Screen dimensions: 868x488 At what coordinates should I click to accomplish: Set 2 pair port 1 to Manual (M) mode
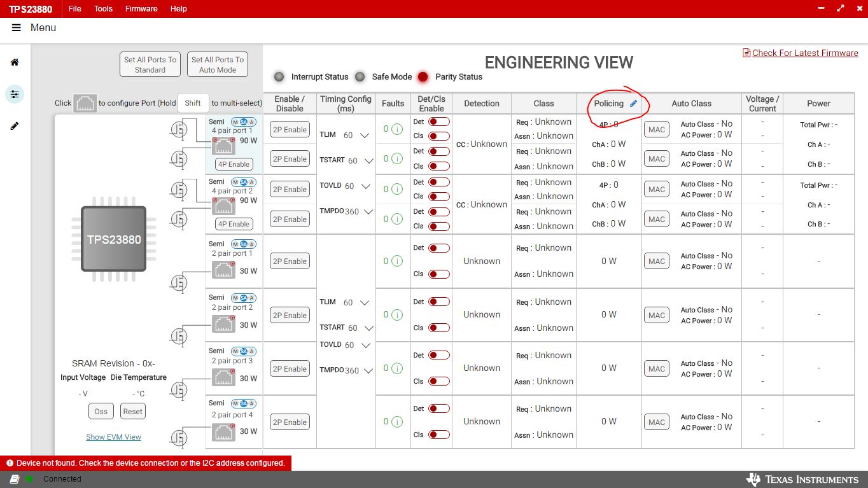[x=235, y=244]
